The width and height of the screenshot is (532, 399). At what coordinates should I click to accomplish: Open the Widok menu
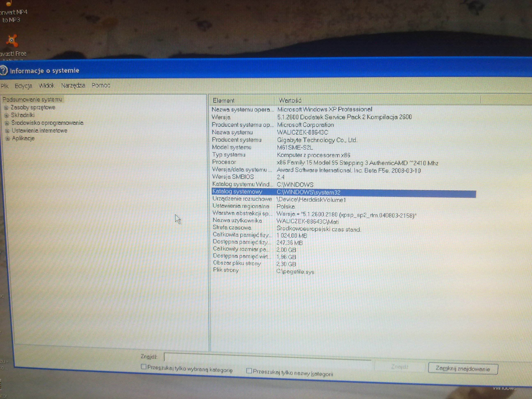coord(47,86)
